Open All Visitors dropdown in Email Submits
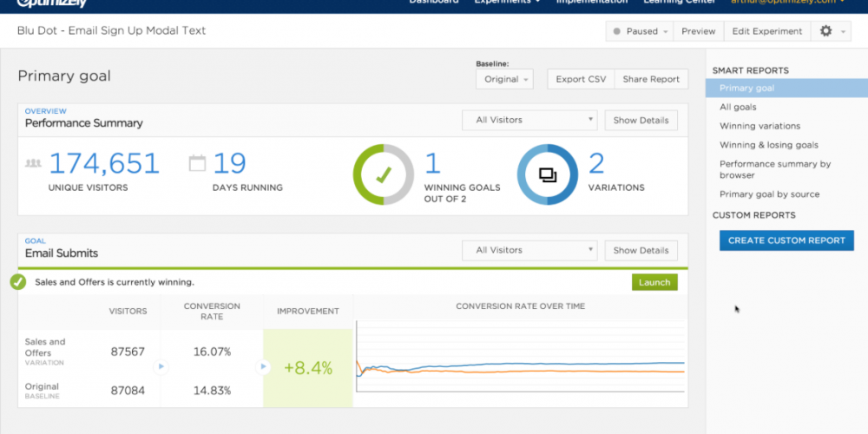868x434 pixels. click(x=529, y=250)
